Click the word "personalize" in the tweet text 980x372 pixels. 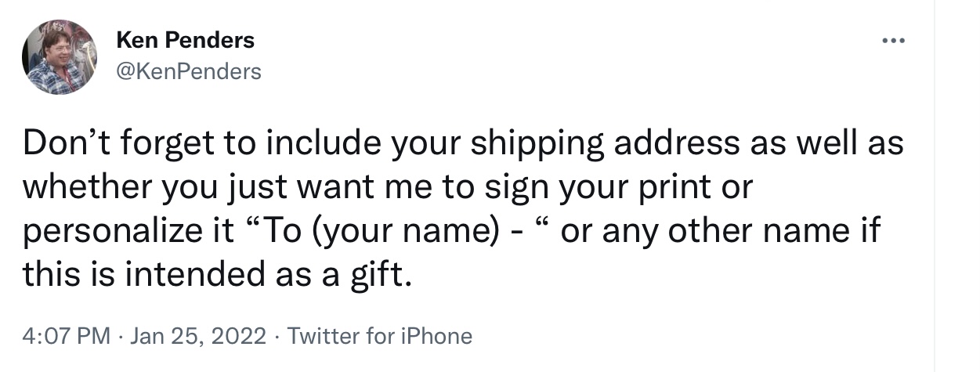[x=112, y=233]
